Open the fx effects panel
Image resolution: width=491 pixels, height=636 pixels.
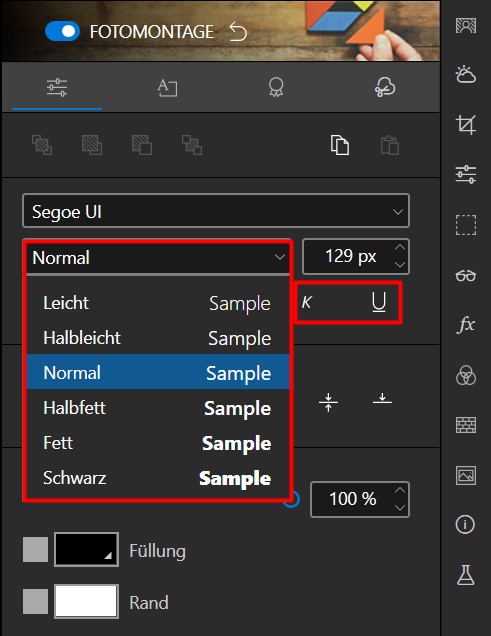click(465, 325)
